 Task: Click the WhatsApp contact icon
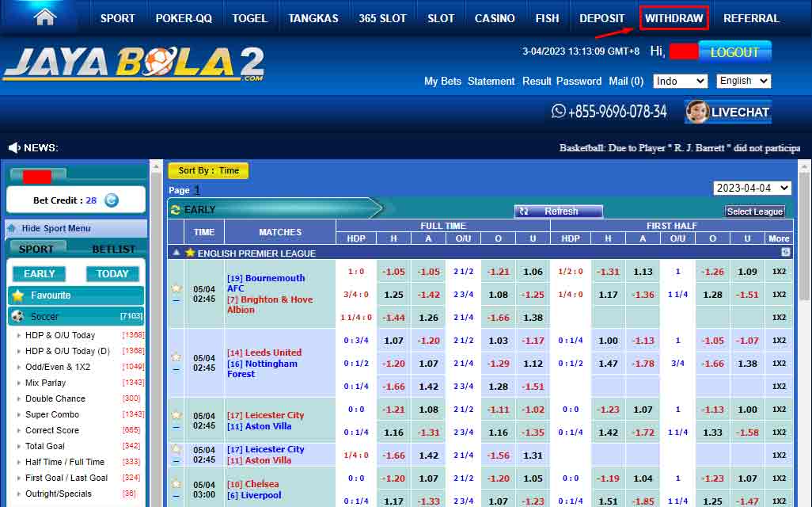(558, 111)
